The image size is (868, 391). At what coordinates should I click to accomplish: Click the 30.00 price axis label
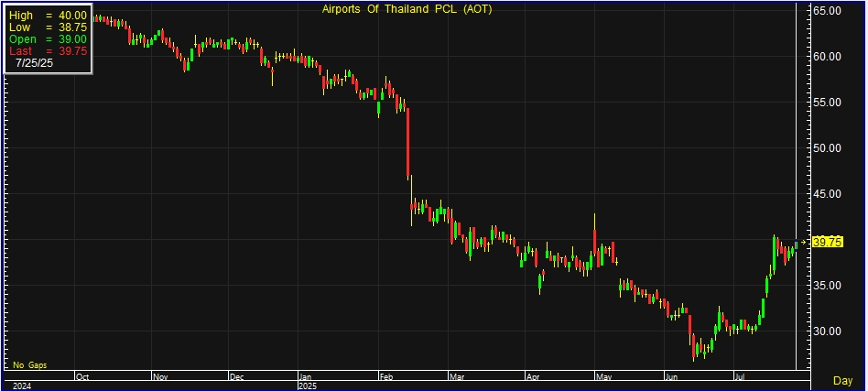tap(828, 331)
